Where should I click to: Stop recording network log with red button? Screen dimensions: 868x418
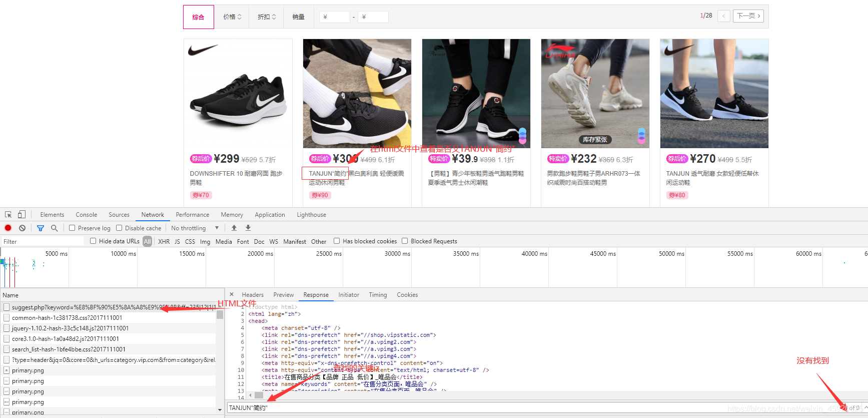click(x=8, y=228)
